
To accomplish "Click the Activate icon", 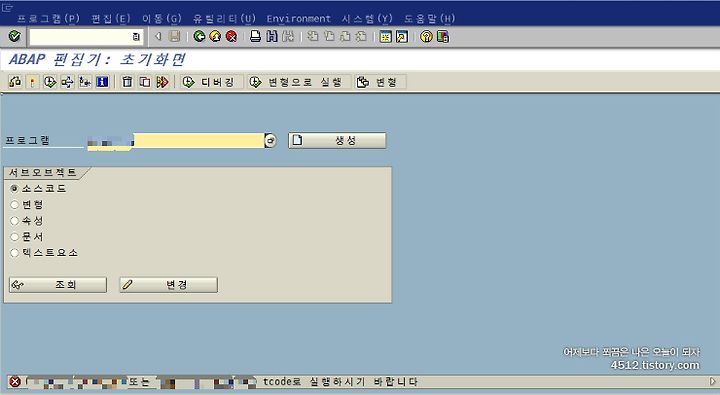I will click(32, 82).
